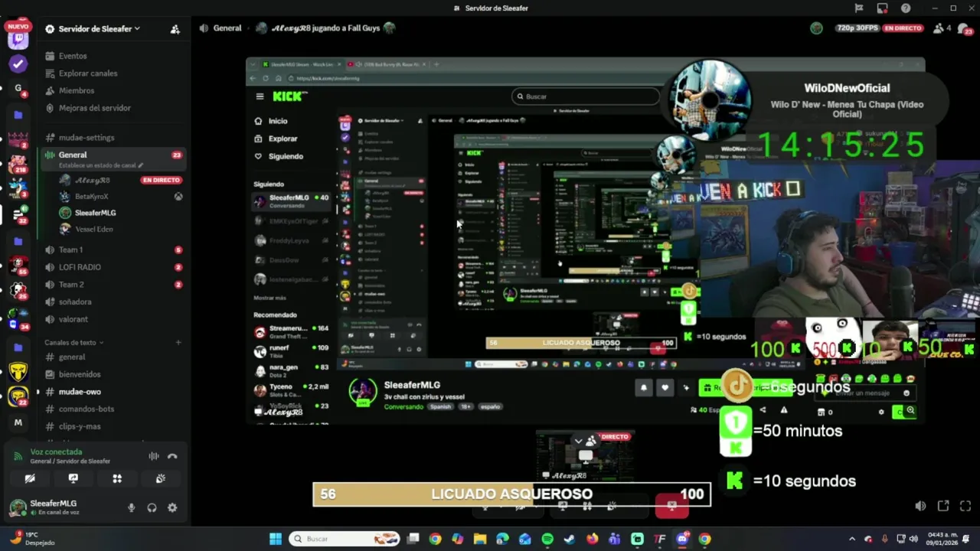Image resolution: width=980 pixels, height=551 pixels.
Task: Click the EN DIRECTO badge next to AlexyR8
Action: coord(161,180)
